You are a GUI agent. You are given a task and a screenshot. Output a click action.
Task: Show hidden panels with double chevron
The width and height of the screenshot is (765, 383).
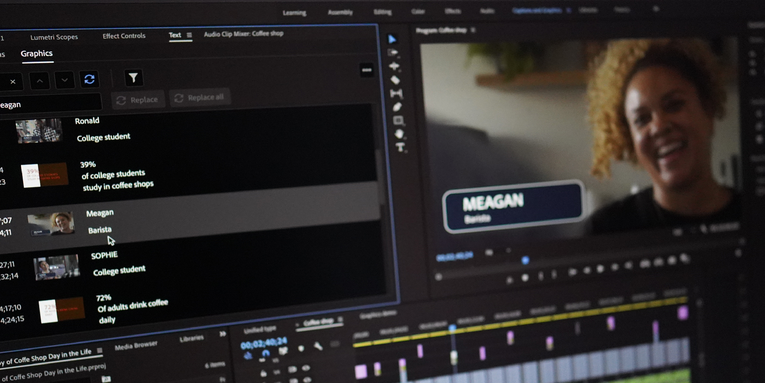pyautogui.click(x=223, y=334)
